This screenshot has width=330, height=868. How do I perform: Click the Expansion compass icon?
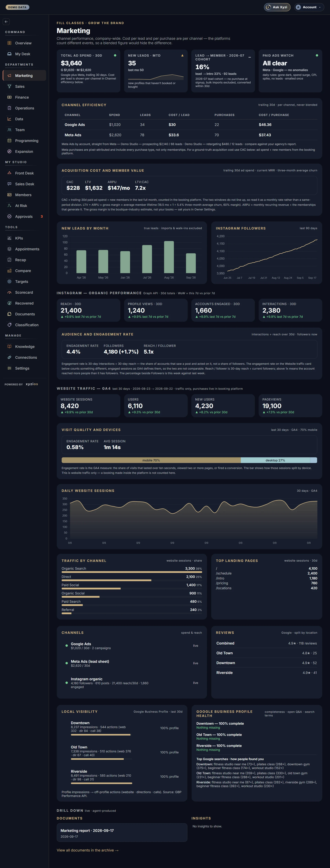click(9, 151)
